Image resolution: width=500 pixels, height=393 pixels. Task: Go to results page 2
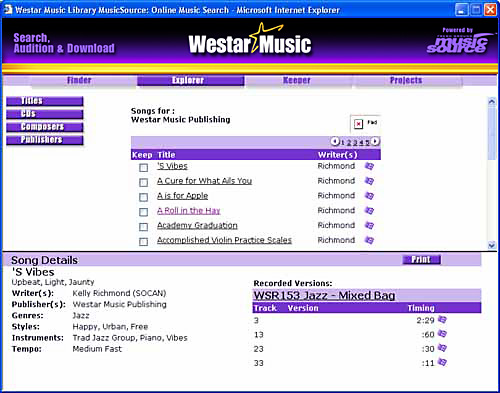pos(349,143)
